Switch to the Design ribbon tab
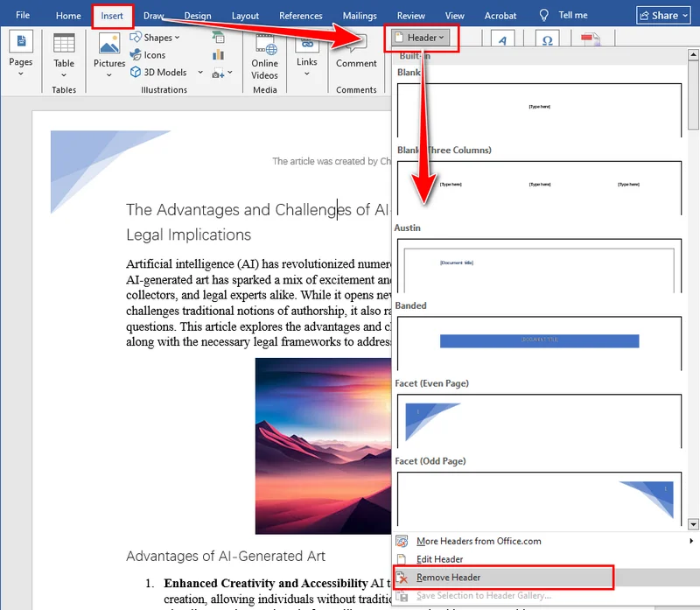The image size is (700, 610). pos(198,15)
